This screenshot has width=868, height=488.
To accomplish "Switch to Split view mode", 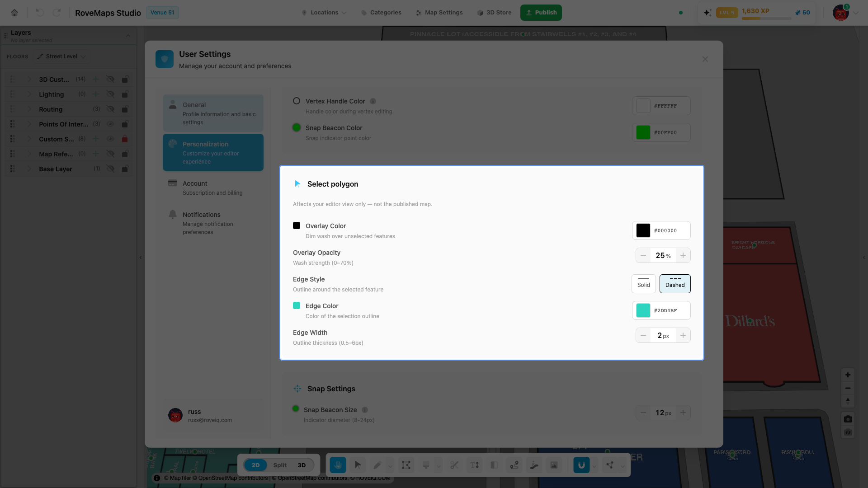I will click(280, 465).
